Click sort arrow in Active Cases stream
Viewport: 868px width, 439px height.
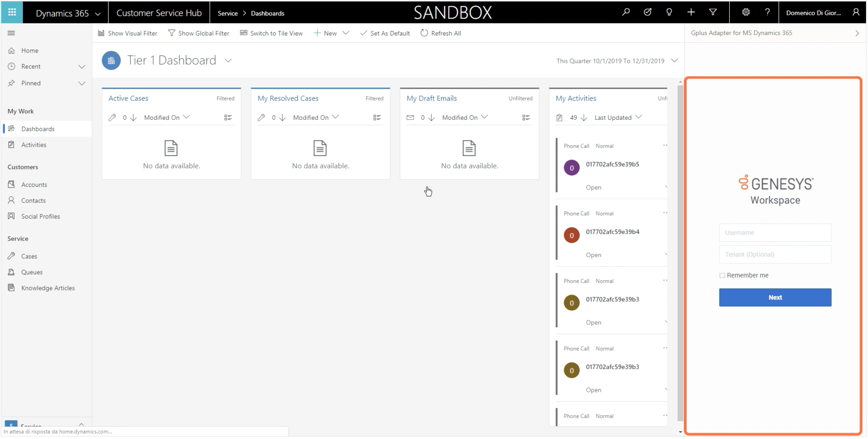(133, 117)
